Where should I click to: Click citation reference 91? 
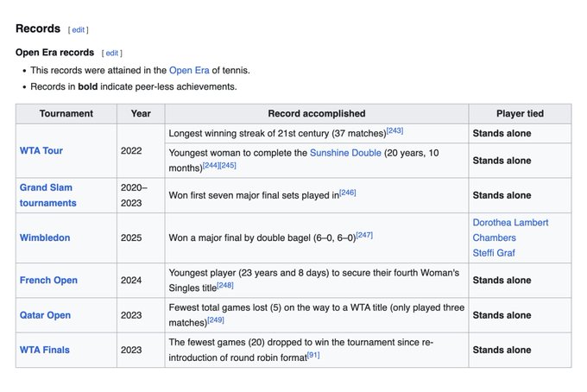point(313,355)
